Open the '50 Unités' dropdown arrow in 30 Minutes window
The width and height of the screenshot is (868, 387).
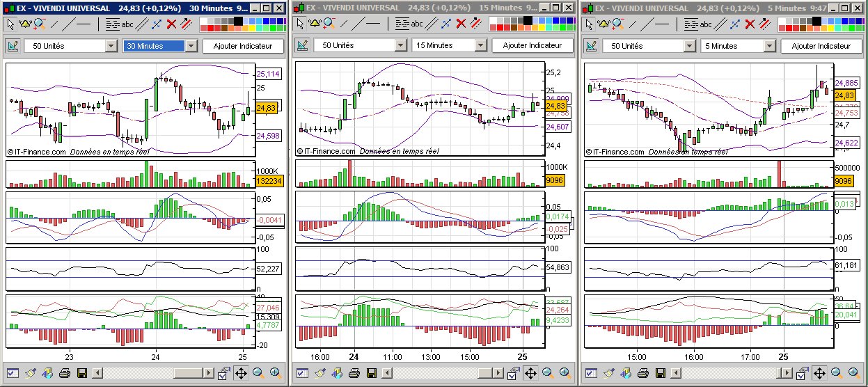click(x=111, y=46)
